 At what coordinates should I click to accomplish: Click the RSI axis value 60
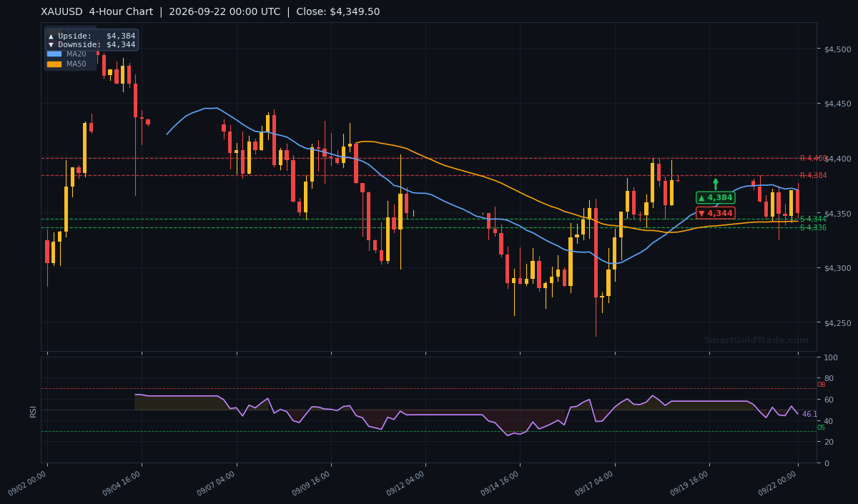click(829, 400)
